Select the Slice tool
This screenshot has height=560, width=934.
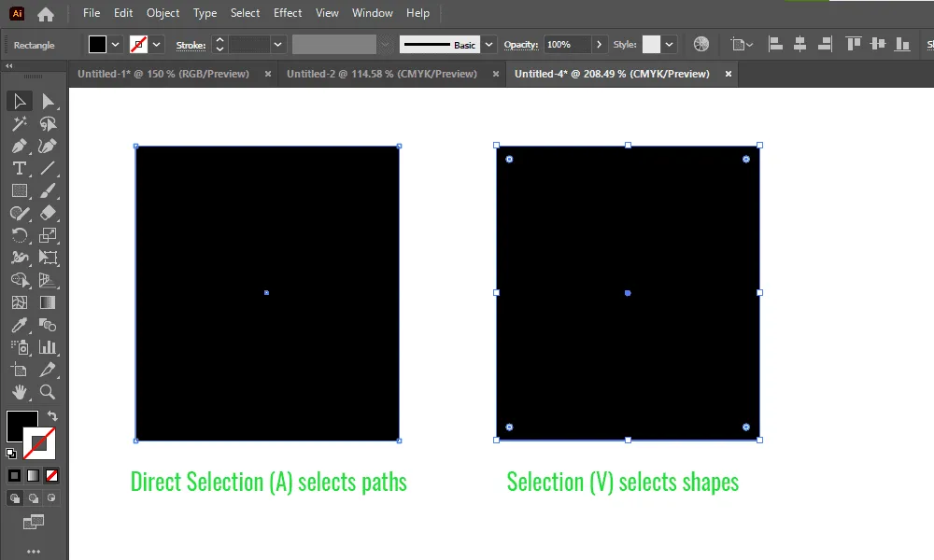point(48,370)
